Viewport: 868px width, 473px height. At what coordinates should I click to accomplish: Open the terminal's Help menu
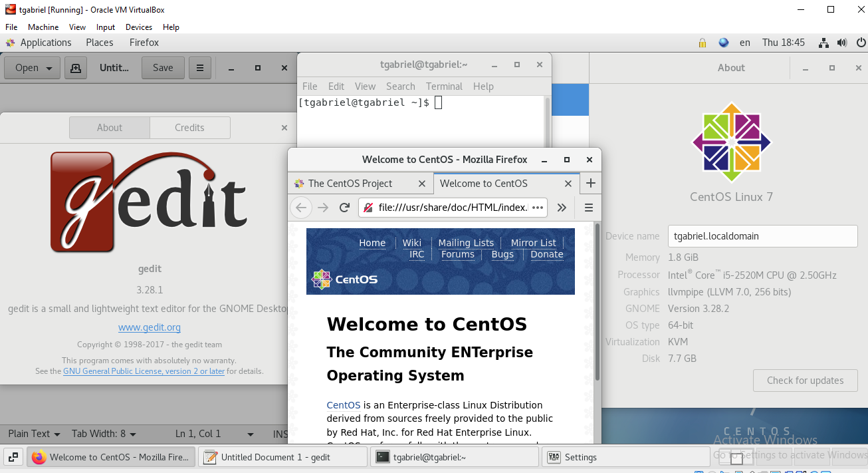pyautogui.click(x=483, y=86)
